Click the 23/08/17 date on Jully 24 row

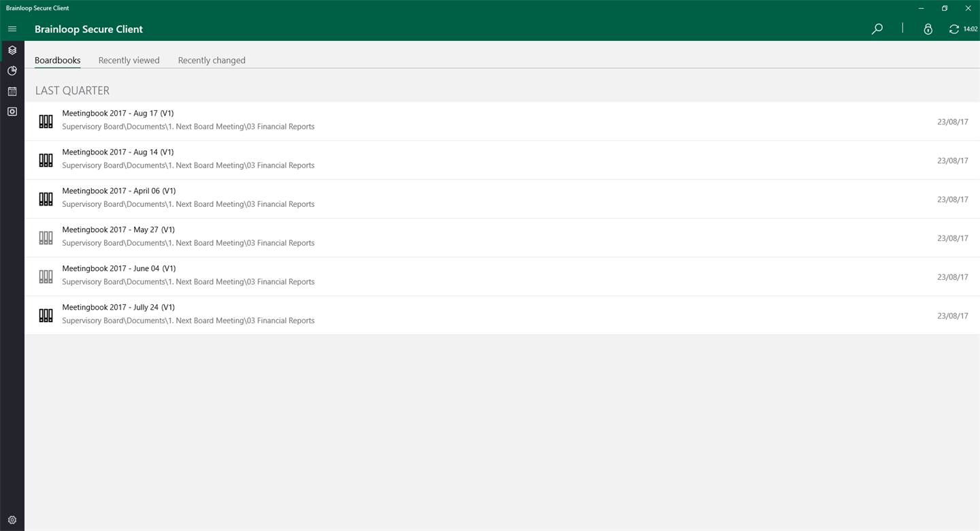tap(953, 316)
